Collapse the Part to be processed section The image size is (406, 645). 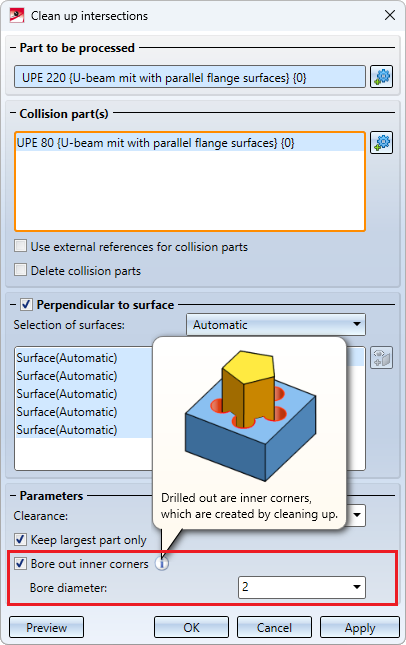pyautogui.click(x=13, y=48)
